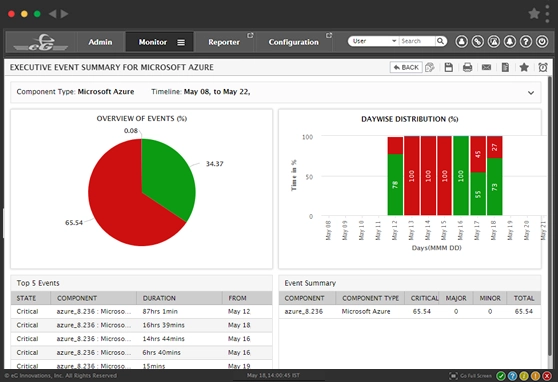
Task: Switch to the Admin tab
Action: (100, 42)
